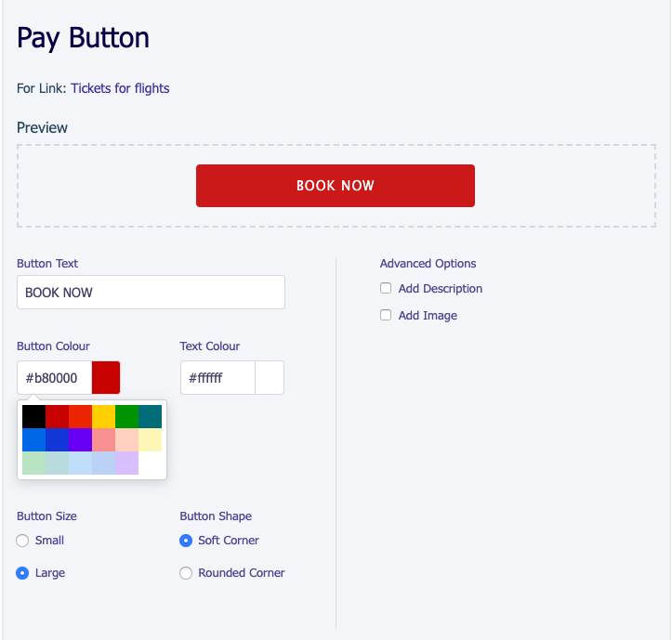Enable the Add Description checkbox
This screenshot has height=640, width=672.
tap(386, 289)
